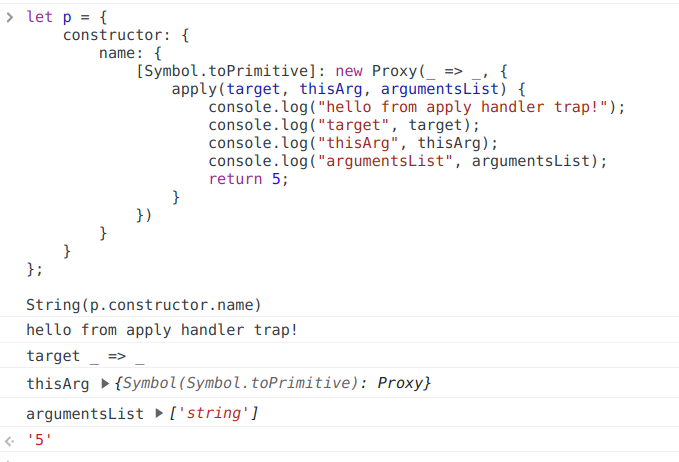Click the apply handler method signature

tap(348, 89)
